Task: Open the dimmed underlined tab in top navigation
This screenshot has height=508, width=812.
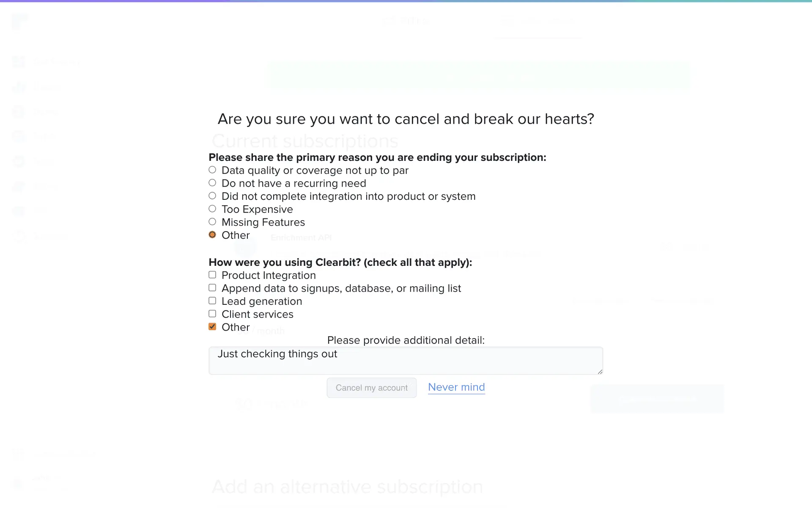Action: click(x=538, y=21)
